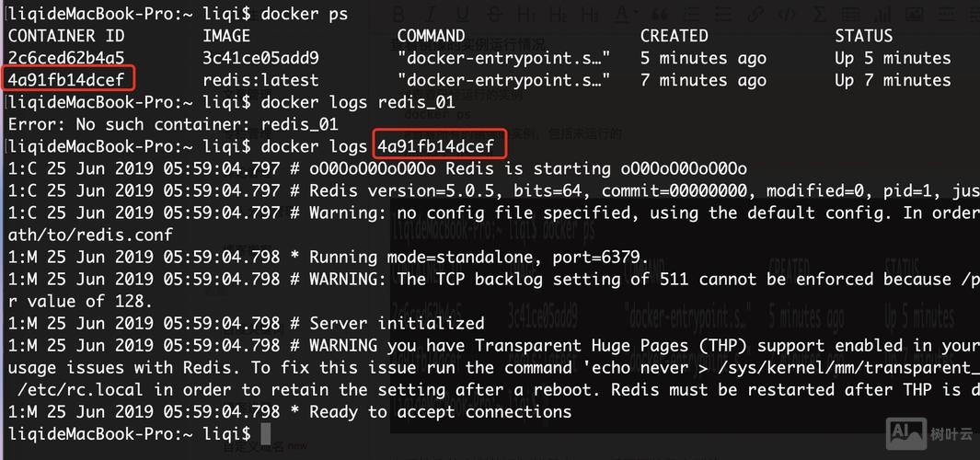Insert a table with the table icon
Screen dimensions: 980x460
pyautogui.click(x=852, y=15)
